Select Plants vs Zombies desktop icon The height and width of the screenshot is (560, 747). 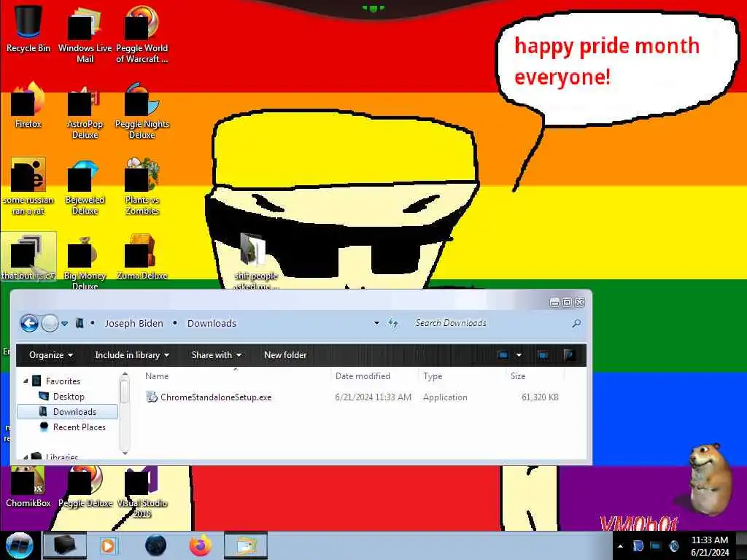pos(142,186)
